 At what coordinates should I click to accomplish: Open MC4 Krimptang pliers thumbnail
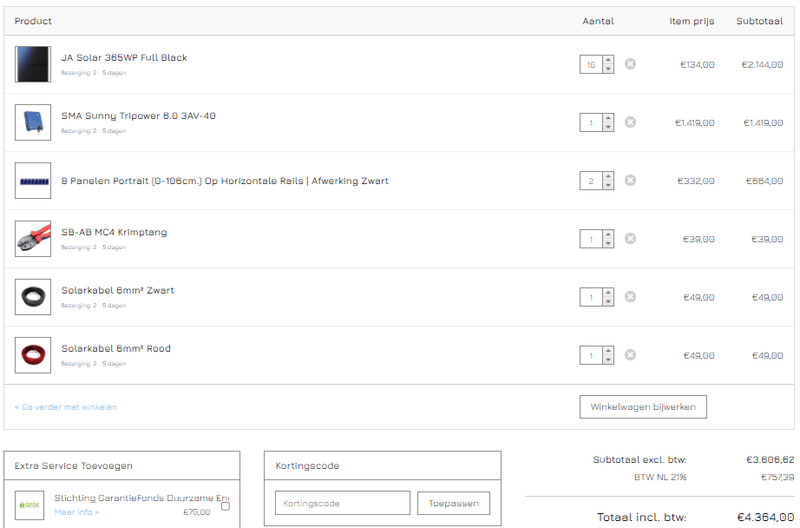[x=33, y=239]
